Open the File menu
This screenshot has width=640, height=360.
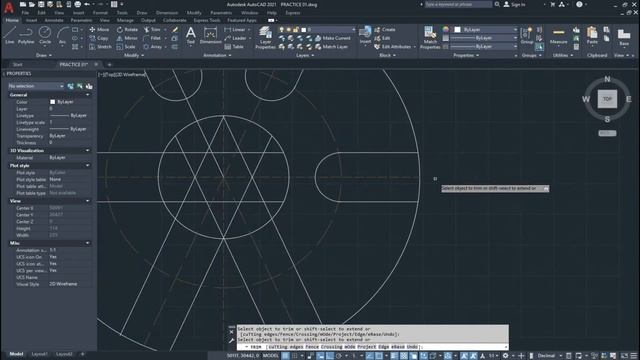pos(25,13)
